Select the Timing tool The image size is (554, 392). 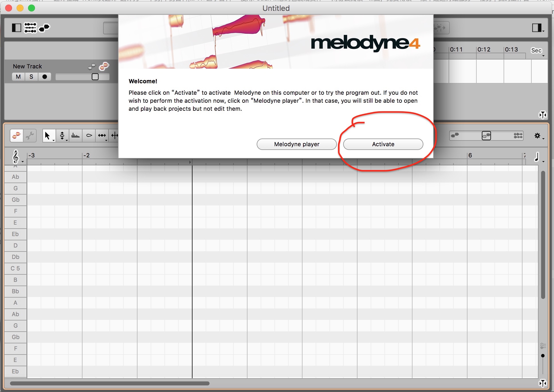click(102, 135)
